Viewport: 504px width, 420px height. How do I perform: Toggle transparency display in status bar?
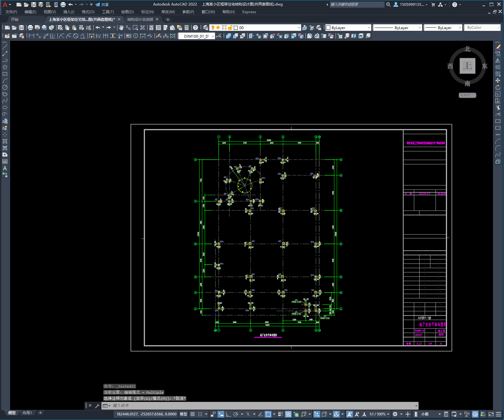tap(288, 414)
